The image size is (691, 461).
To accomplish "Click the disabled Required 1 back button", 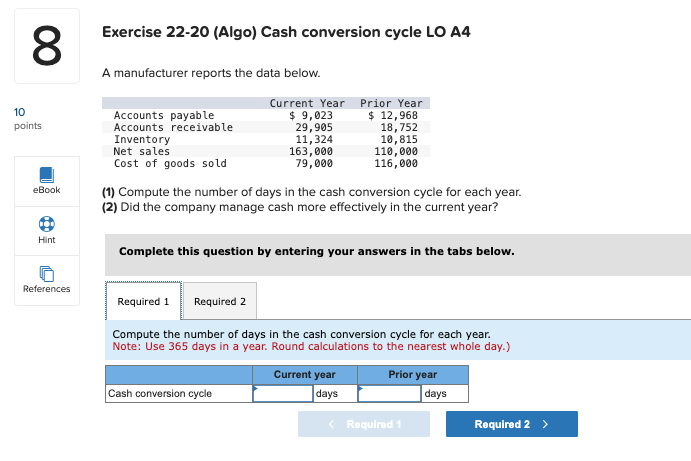I will click(364, 424).
